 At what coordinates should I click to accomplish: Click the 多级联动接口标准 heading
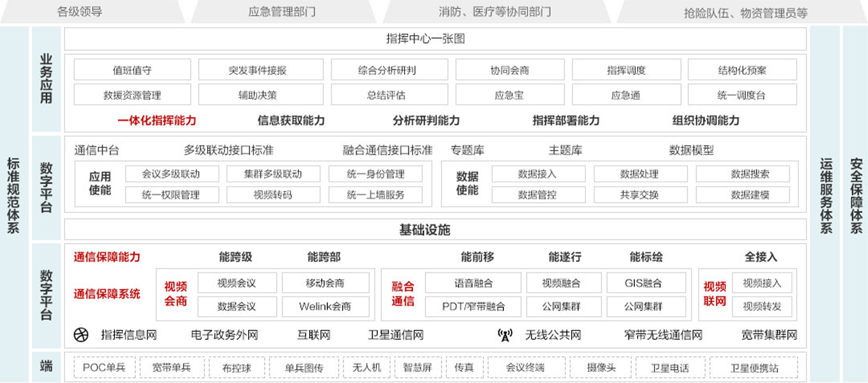pyautogui.click(x=229, y=150)
